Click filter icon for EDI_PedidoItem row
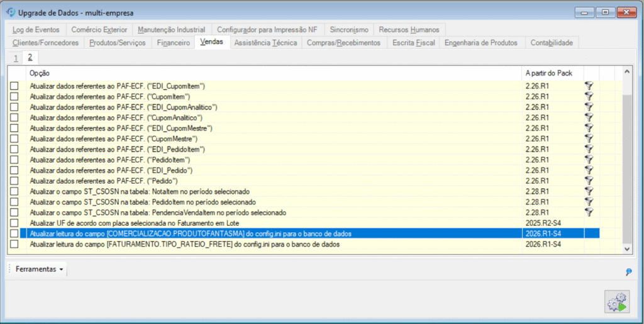 tap(589, 149)
